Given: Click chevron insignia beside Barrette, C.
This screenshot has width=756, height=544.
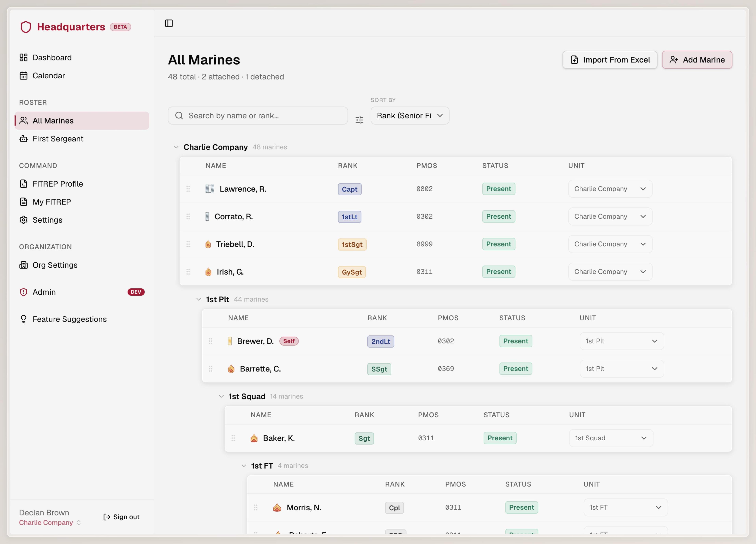Looking at the screenshot, I should (231, 369).
